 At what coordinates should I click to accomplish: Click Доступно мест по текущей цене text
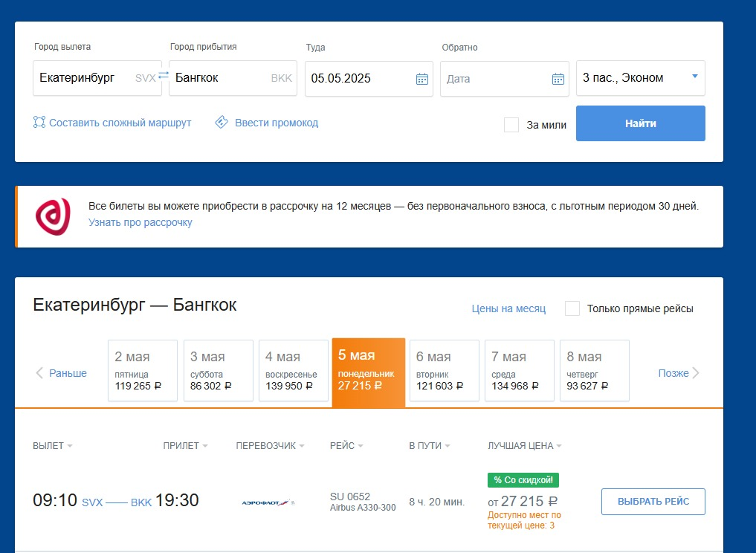coord(524,520)
